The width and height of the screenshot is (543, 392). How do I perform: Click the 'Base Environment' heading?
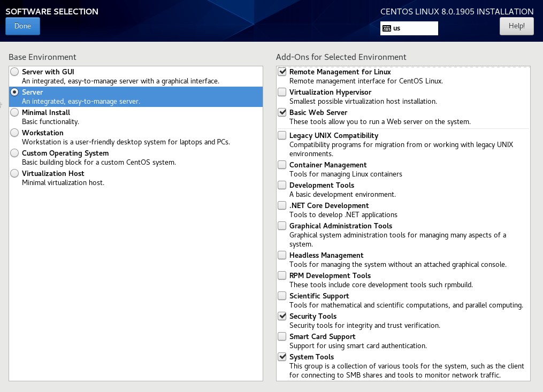tap(42, 57)
